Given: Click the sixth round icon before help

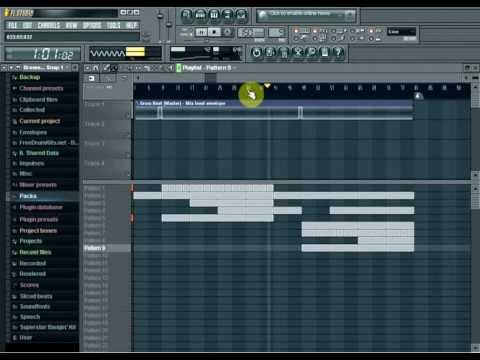Looking at the screenshot, I should coord(325,52).
